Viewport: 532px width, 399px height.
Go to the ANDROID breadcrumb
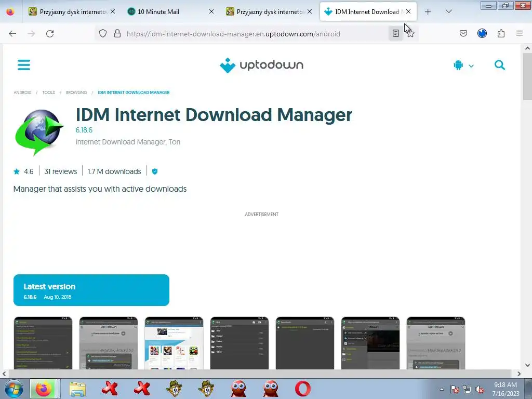tap(22, 92)
